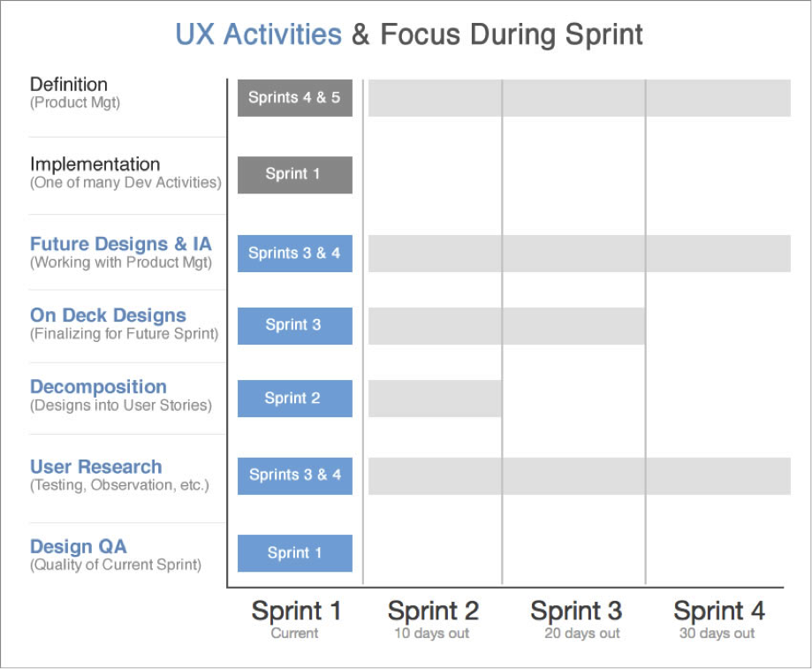Click the blue Sprint 1 Design QA block
Screen dimensions: 812x669
point(294,553)
